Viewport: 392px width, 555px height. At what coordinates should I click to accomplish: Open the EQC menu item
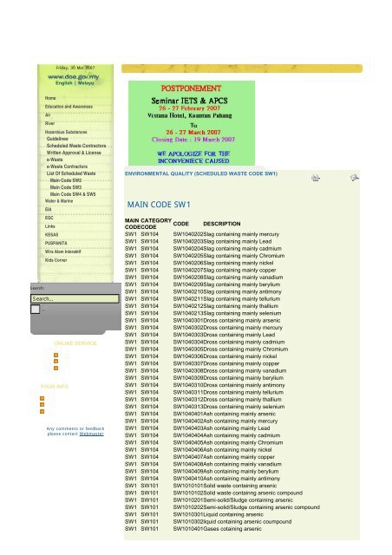[49, 218]
